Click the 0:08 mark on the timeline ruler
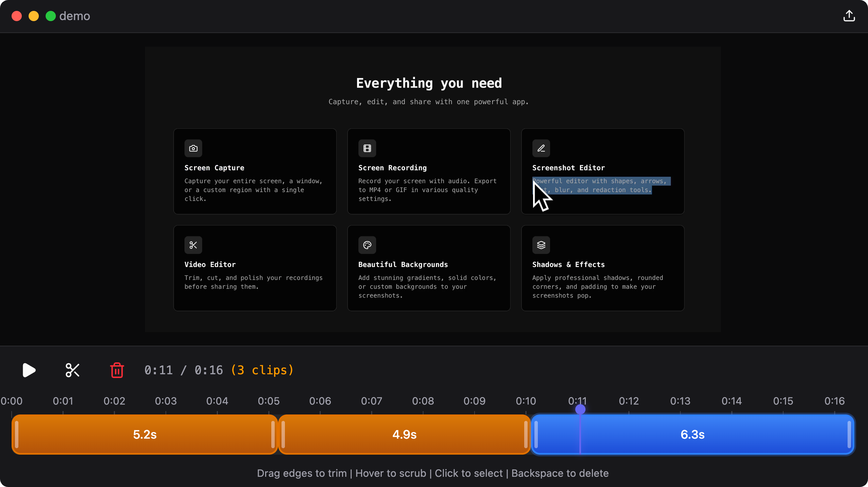Viewport: 868px width, 487px height. click(423, 401)
